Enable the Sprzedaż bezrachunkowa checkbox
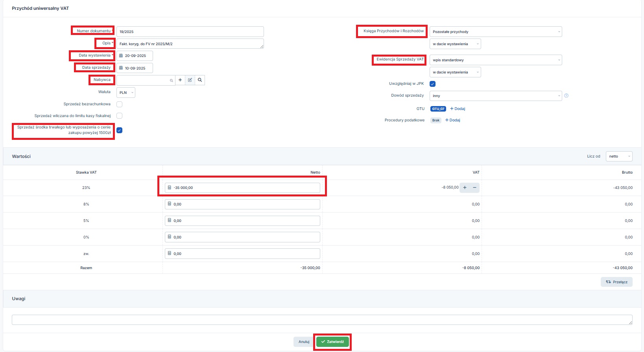This screenshot has height=352, width=644. [x=120, y=104]
